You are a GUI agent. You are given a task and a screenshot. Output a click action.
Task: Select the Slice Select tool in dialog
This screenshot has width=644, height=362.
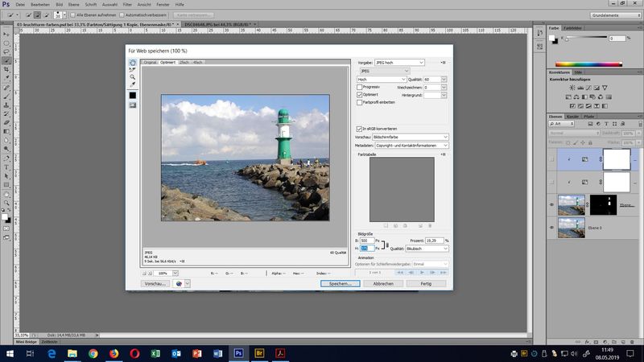pos(133,70)
